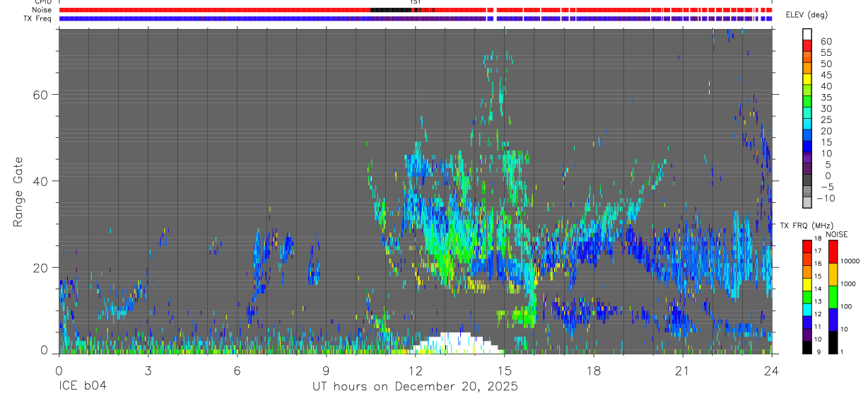Click the Range Gate axis label '60'

[x=41, y=95]
